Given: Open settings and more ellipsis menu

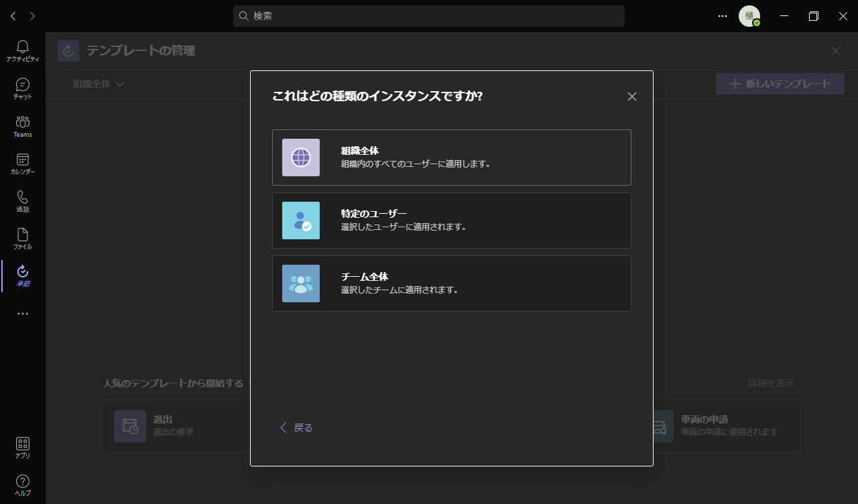Looking at the screenshot, I should point(723,16).
